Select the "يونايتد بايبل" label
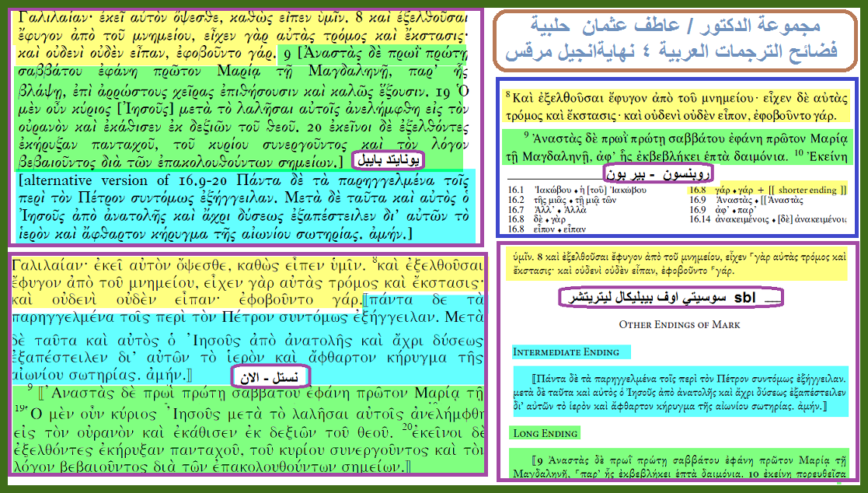 coord(386,161)
